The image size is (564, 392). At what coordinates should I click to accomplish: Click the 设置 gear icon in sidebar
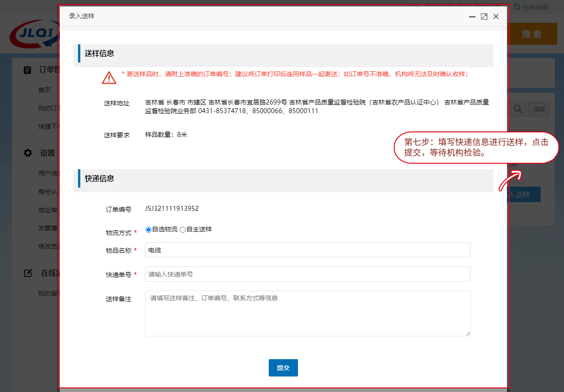(28, 153)
